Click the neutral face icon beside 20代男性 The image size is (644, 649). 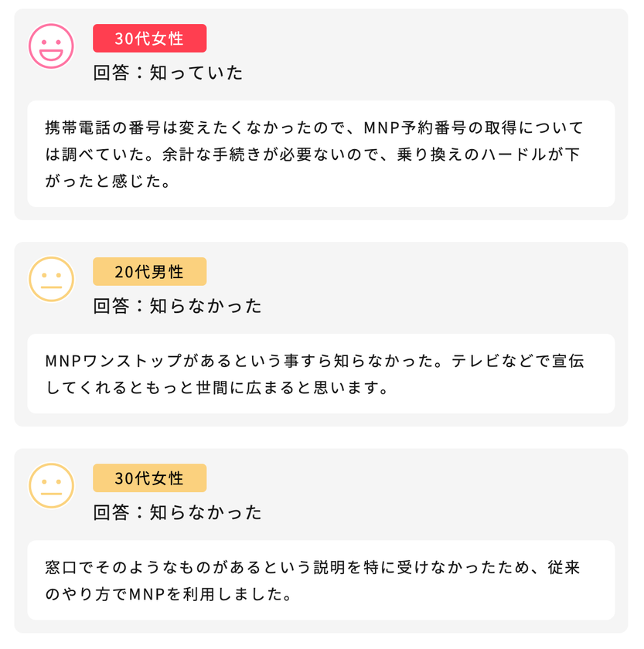(x=51, y=279)
